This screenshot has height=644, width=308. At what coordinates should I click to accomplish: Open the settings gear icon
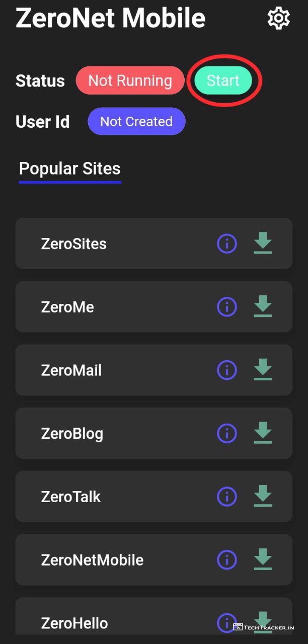click(x=278, y=19)
